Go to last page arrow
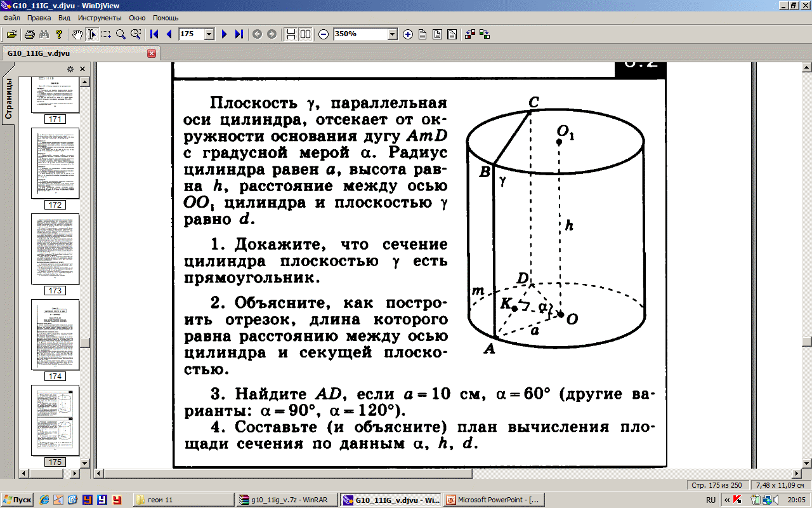 click(x=239, y=34)
